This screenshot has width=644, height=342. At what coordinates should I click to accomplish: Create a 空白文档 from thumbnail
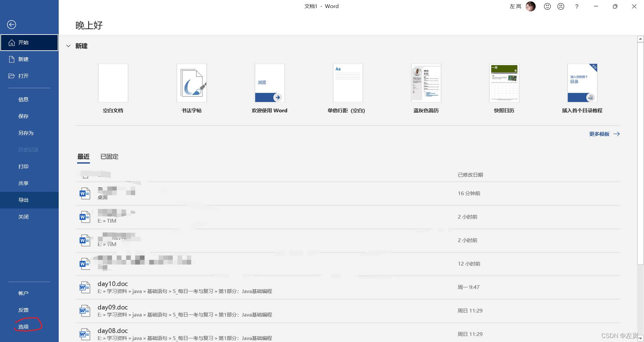click(113, 83)
